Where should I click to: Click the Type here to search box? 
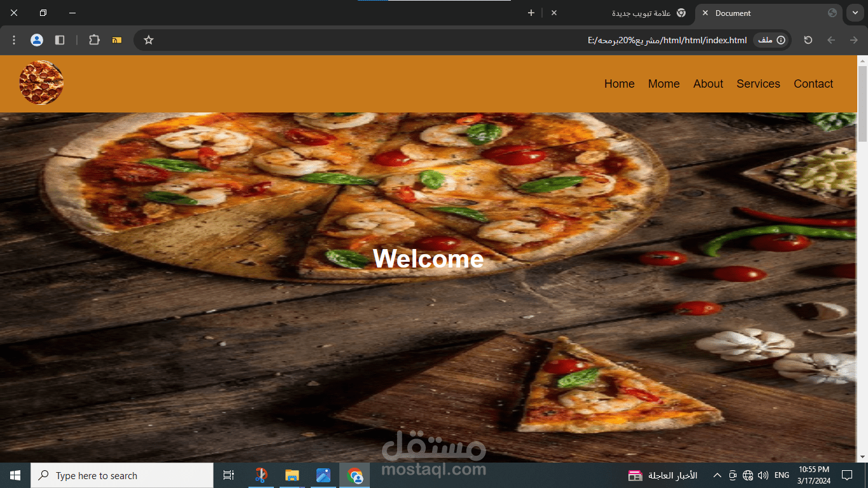[x=122, y=475]
